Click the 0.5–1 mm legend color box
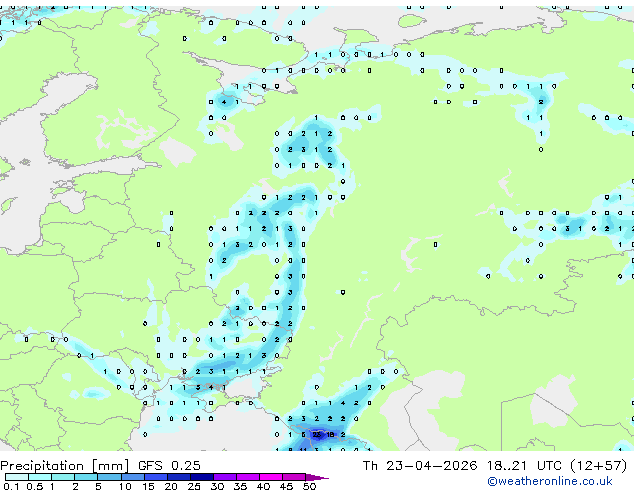This screenshot has width=634, height=490. coord(40,477)
